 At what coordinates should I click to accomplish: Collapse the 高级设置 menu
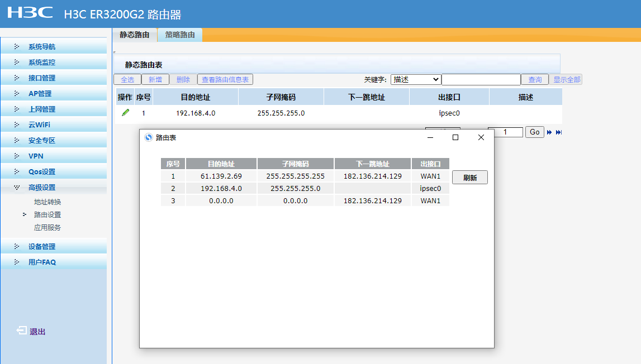pyautogui.click(x=54, y=187)
